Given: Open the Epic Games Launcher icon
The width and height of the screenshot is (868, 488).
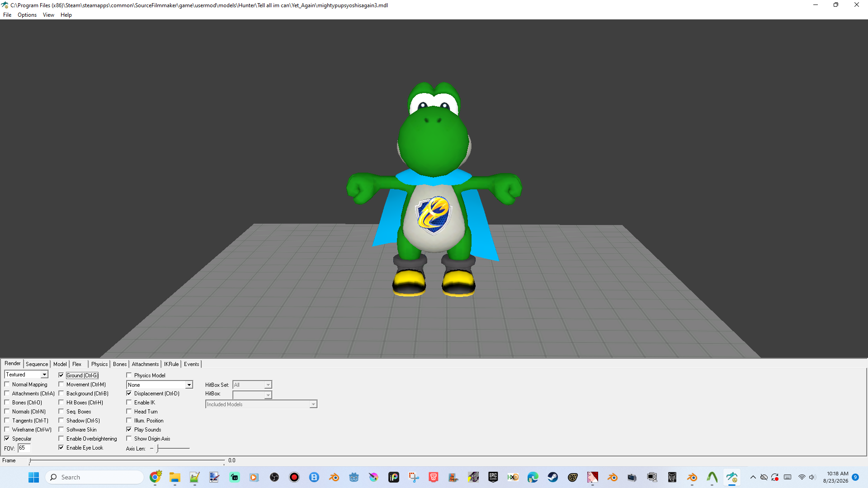Looking at the screenshot, I should 493,477.
